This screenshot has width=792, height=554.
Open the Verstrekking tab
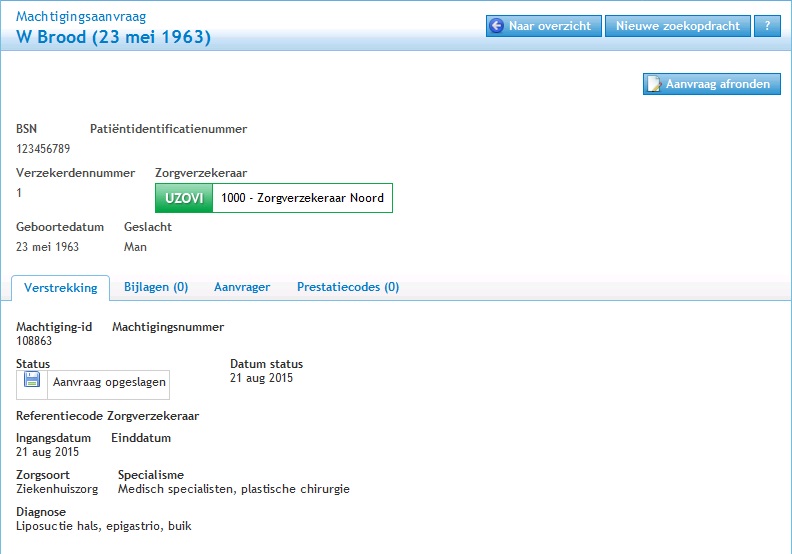pos(61,288)
